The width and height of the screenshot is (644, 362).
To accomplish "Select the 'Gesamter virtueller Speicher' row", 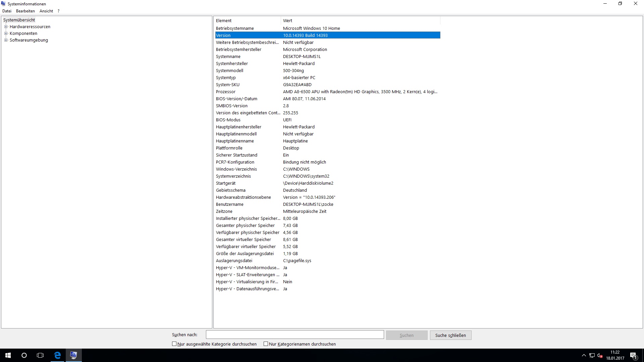I will [x=328, y=240].
